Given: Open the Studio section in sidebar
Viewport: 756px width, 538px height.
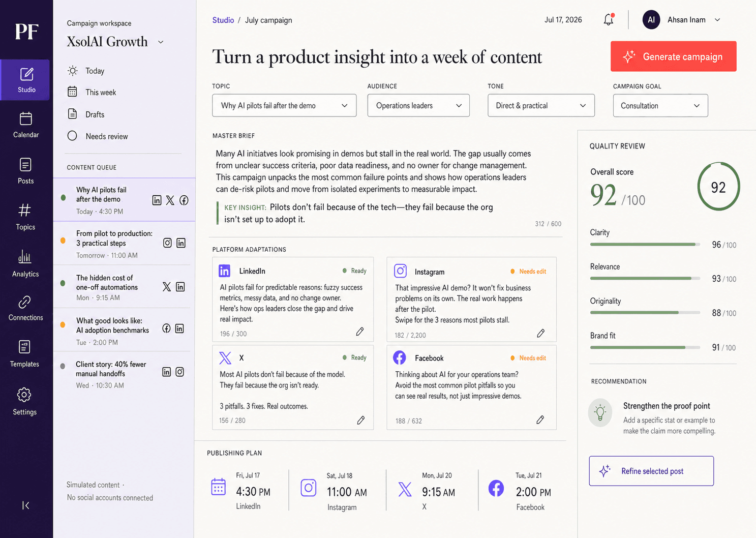Looking at the screenshot, I should coord(26,80).
